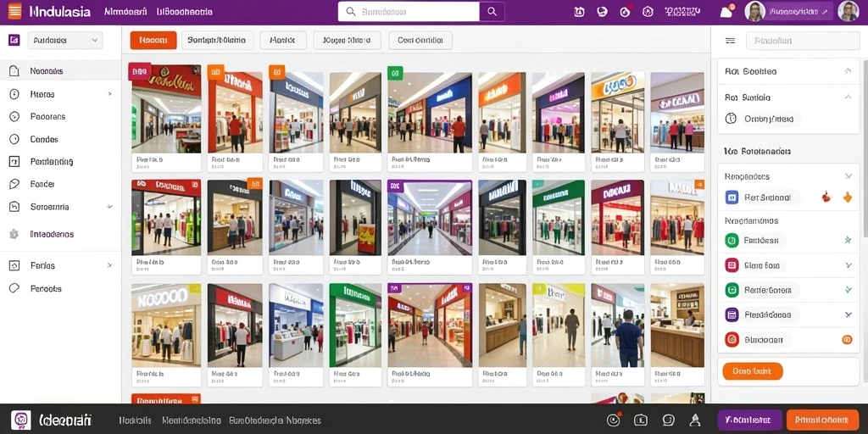Screen dimensions: 868x434
Task: Toggle the star on the green Fontoiosn item
Action: (x=848, y=240)
